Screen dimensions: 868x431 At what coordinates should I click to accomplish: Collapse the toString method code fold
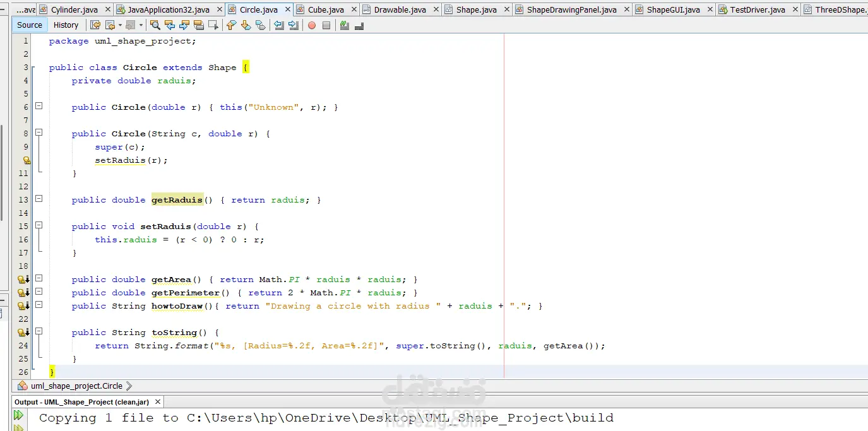pos(39,331)
